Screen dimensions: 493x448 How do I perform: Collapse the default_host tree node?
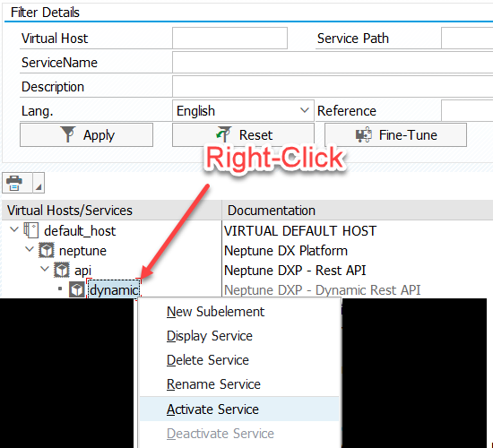tap(14, 229)
